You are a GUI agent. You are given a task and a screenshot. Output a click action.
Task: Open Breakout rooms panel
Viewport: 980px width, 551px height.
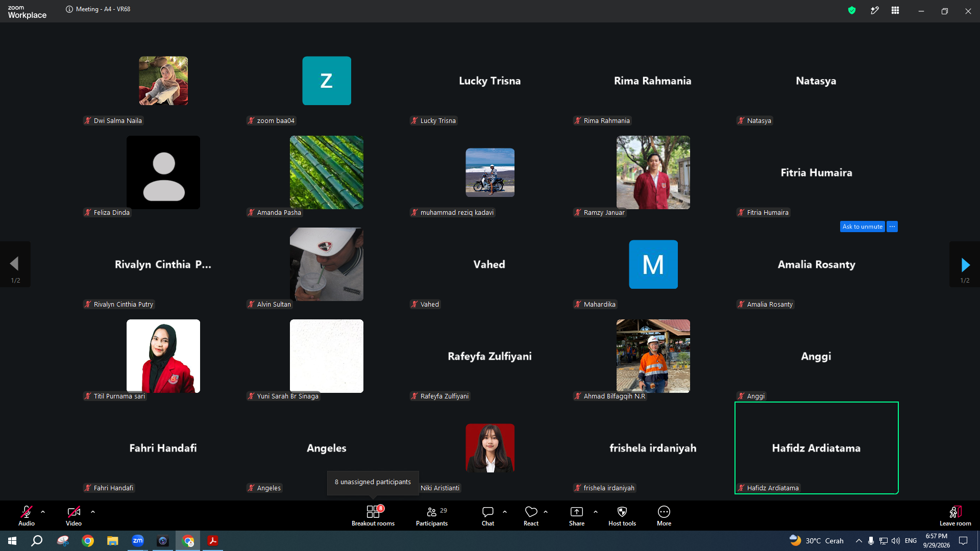(x=373, y=516)
